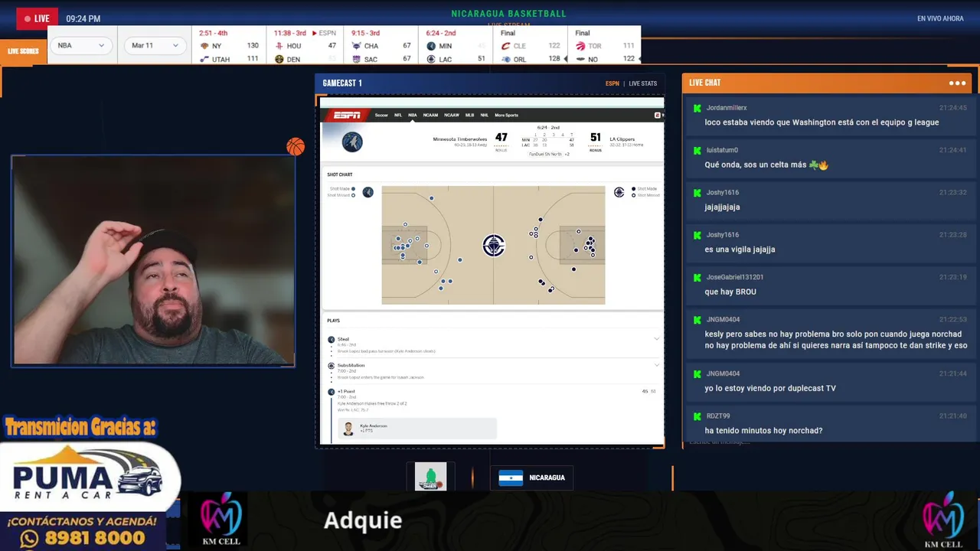Click the KM Cell logo at bottom right
This screenshot has width=980, height=551.
coord(943,520)
